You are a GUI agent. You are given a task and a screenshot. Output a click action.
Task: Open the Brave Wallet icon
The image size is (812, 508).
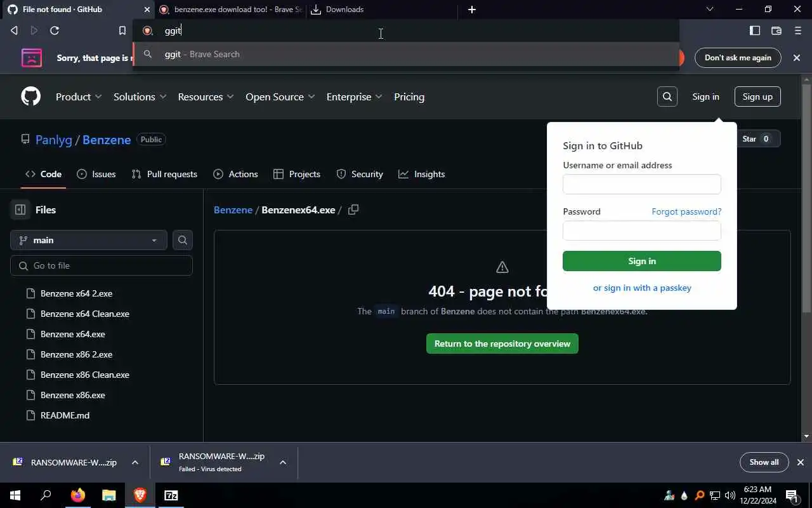point(776,30)
